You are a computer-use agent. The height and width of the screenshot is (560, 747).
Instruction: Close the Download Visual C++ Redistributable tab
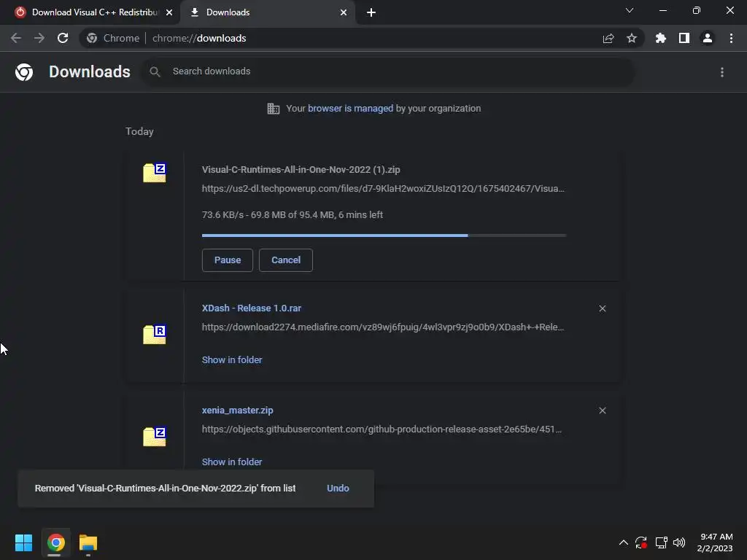point(169,12)
